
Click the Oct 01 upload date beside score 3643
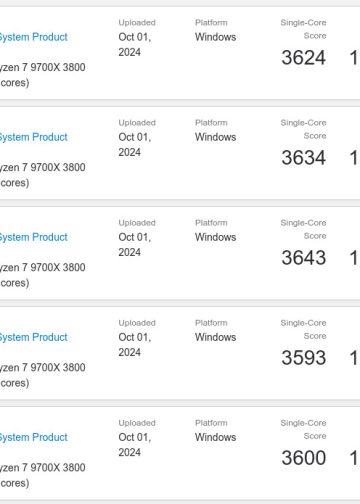point(135,244)
